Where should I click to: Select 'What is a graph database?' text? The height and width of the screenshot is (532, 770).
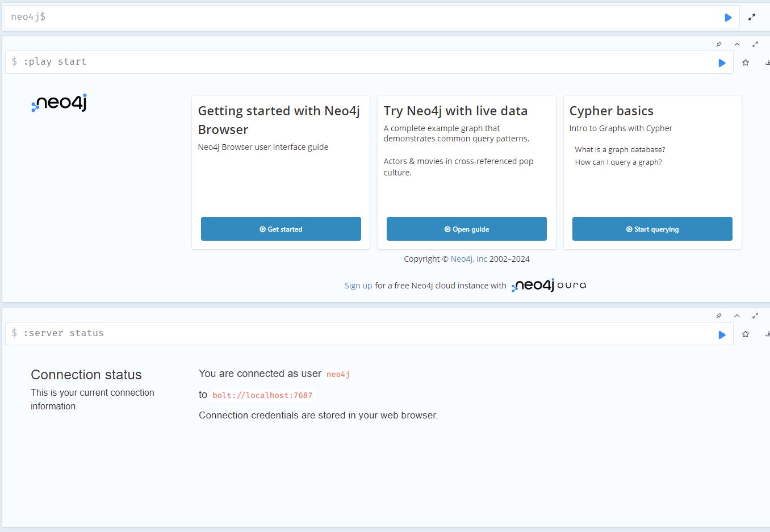tap(620, 150)
